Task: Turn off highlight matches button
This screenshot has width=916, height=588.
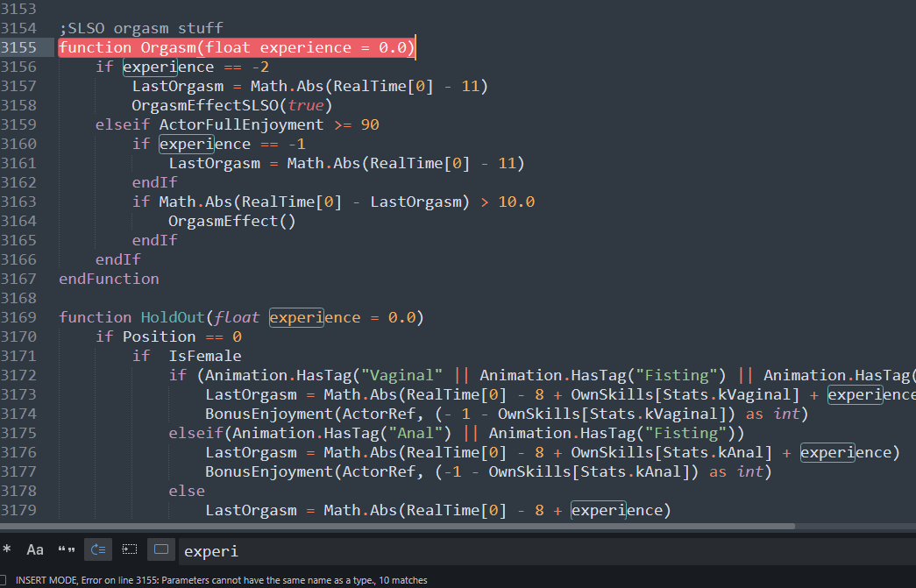Action: (x=160, y=550)
